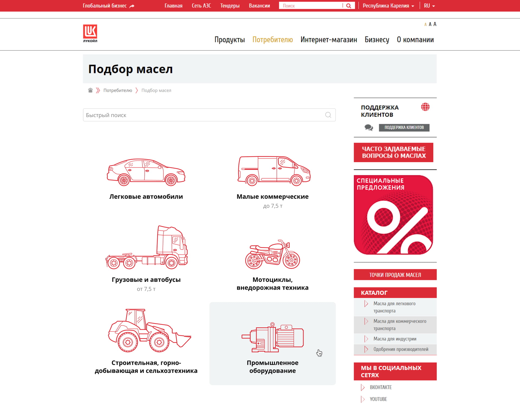Pick the truck and buses icon
The image size is (520, 420).
click(x=147, y=248)
